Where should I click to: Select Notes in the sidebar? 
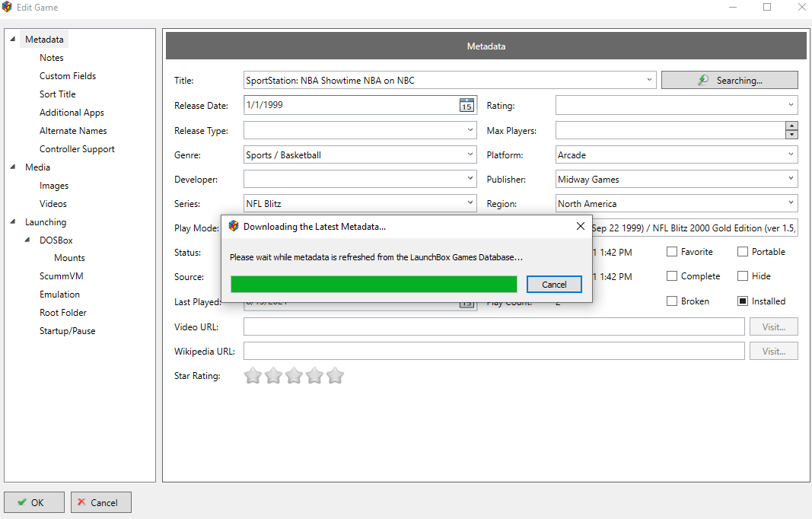click(51, 58)
